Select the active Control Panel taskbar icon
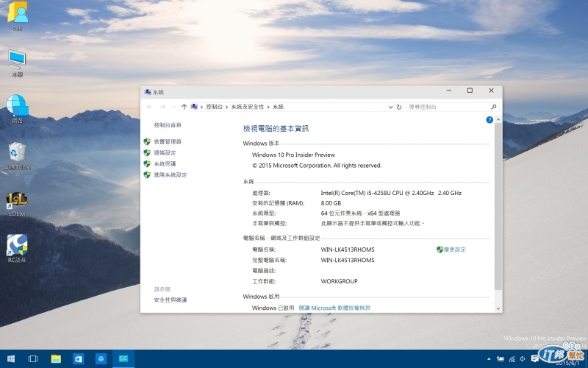This screenshot has width=588, height=368. click(123, 359)
